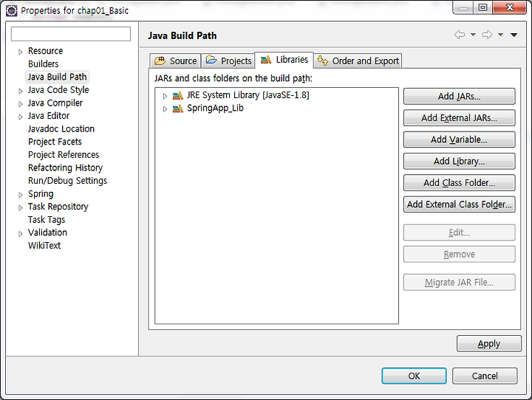Select Builders in the properties tree

click(43, 63)
